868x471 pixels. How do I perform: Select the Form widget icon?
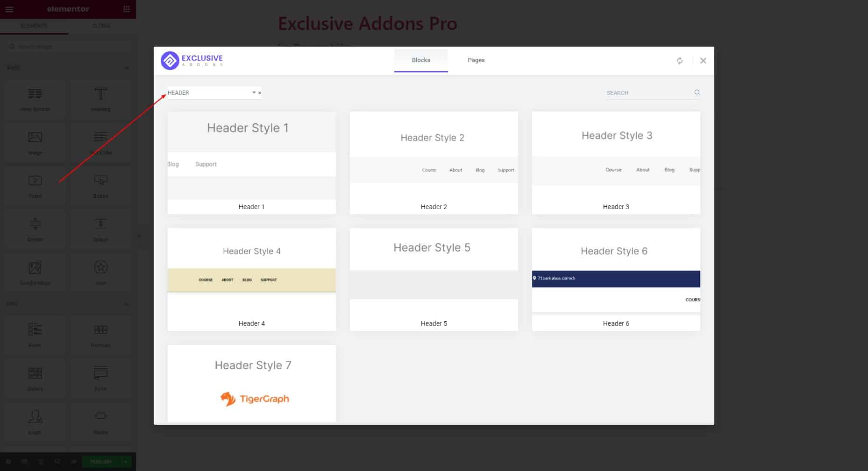(100, 373)
